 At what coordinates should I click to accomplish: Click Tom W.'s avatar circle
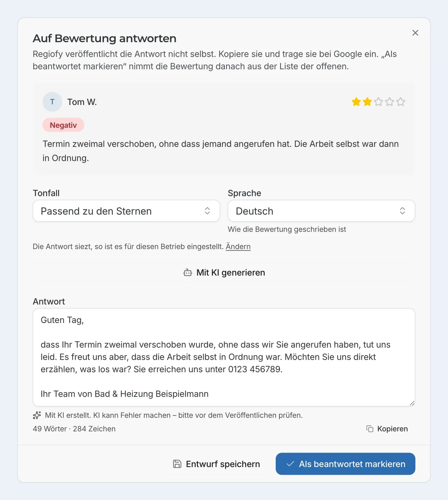tap(52, 102)
